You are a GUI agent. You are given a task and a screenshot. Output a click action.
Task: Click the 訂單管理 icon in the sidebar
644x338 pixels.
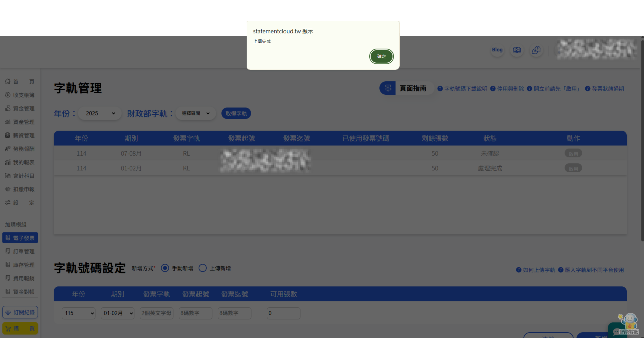coord(8,251)
